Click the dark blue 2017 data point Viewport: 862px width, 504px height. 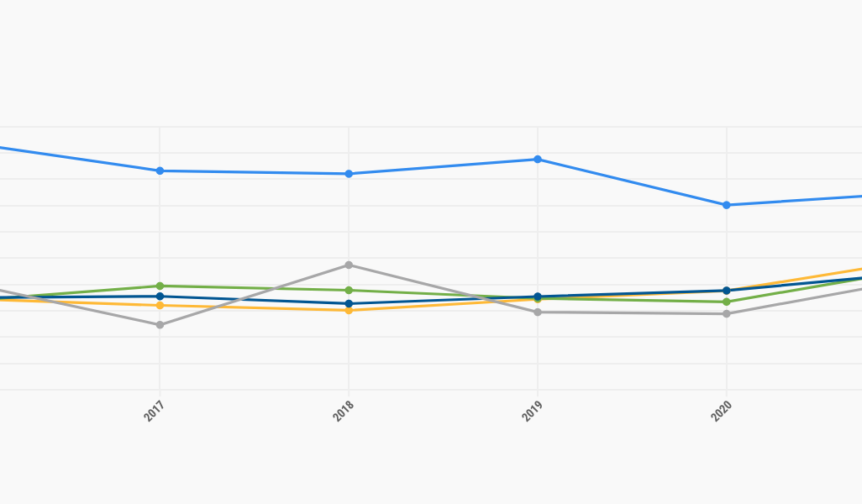[x=160, y=296]
